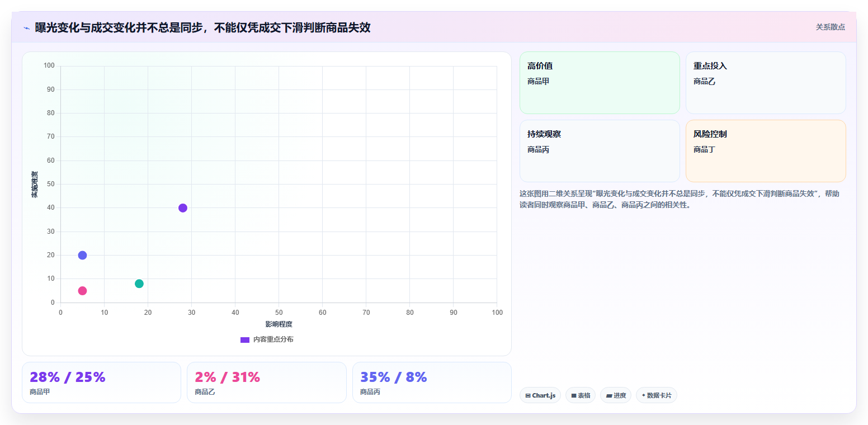The width and height of the screenshot is (868, 425).
Task: Click the 进度 tag chip
Action: (616, 395)
